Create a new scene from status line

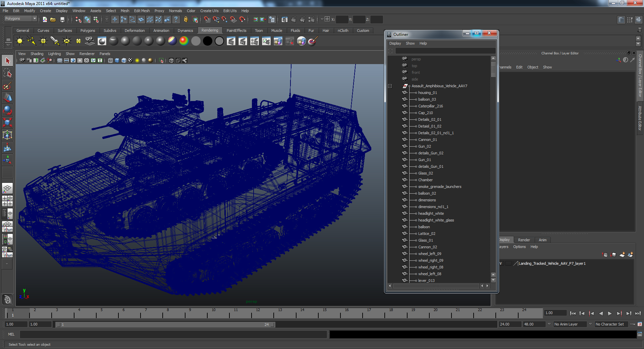(45, 19)
